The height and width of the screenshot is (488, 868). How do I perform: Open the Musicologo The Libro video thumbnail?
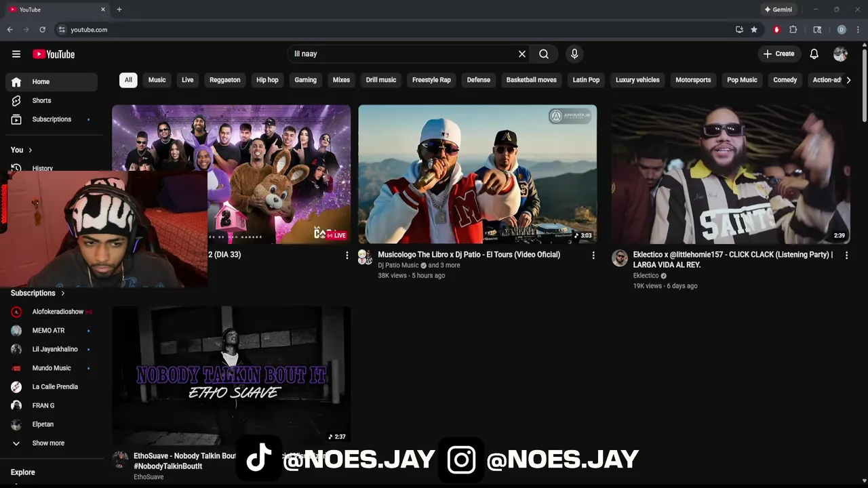tap(477, 174)
